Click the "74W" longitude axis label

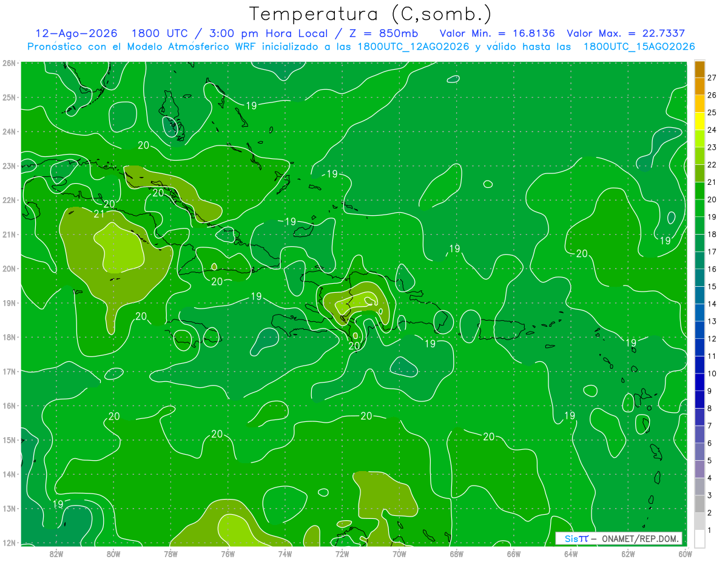[285, 554]
